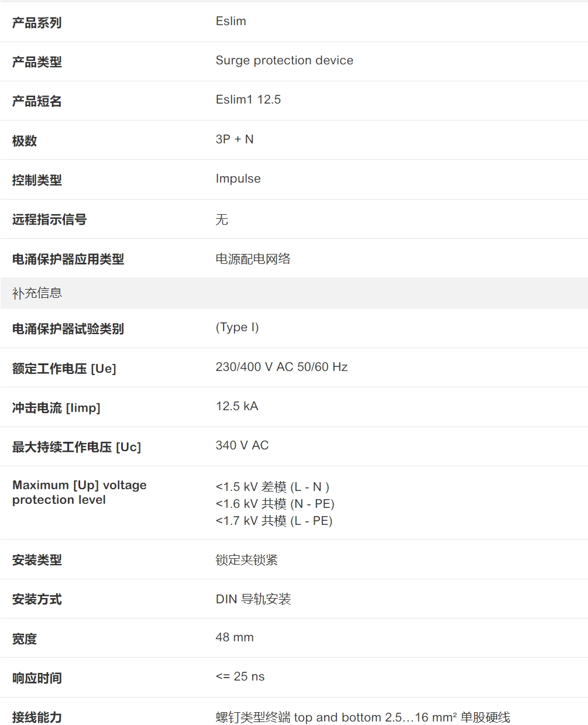The height and width of the screenshot is (725, 588).
Task: Select the 340 V AC voltage value
Action: [x=242, y=445]
